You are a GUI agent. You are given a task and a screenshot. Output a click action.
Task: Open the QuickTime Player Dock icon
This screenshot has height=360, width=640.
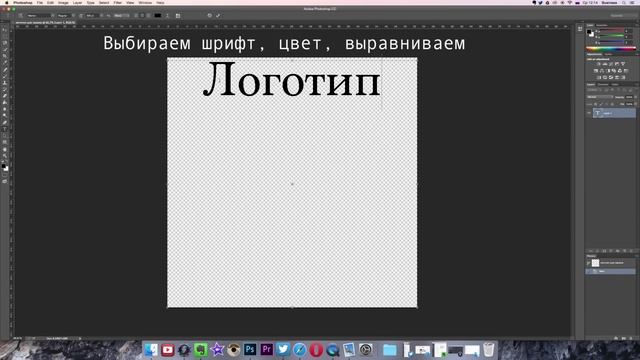point(333,349)
